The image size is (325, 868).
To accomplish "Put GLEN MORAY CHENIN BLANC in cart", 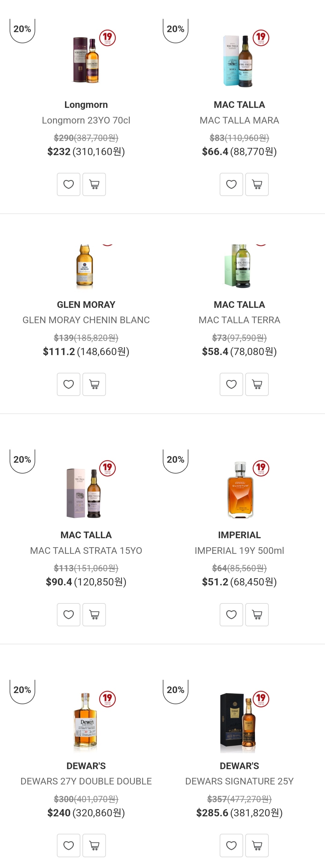I will [x=94, y=384].
